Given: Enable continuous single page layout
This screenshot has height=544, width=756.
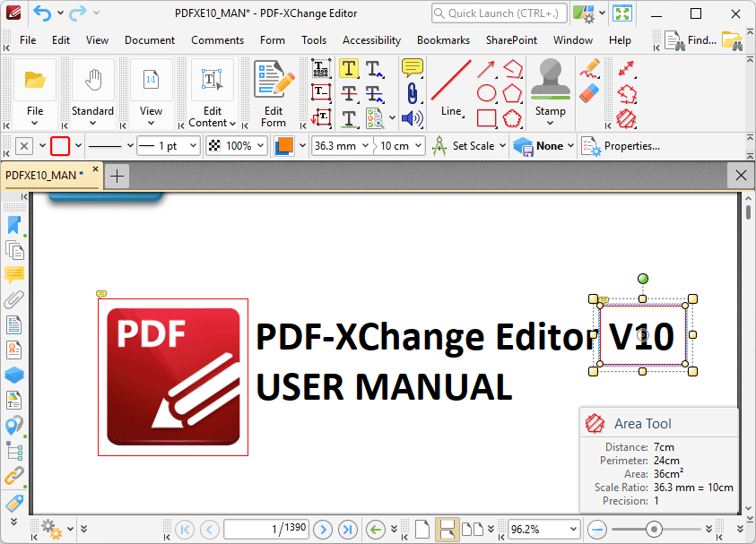Looking at the screenshot, I should (446, 529).
